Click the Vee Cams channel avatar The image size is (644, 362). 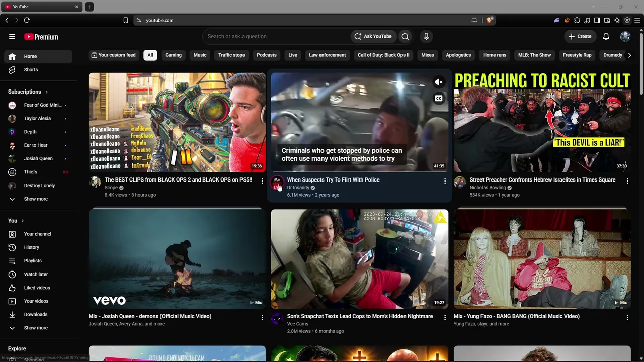coord(277,319)
